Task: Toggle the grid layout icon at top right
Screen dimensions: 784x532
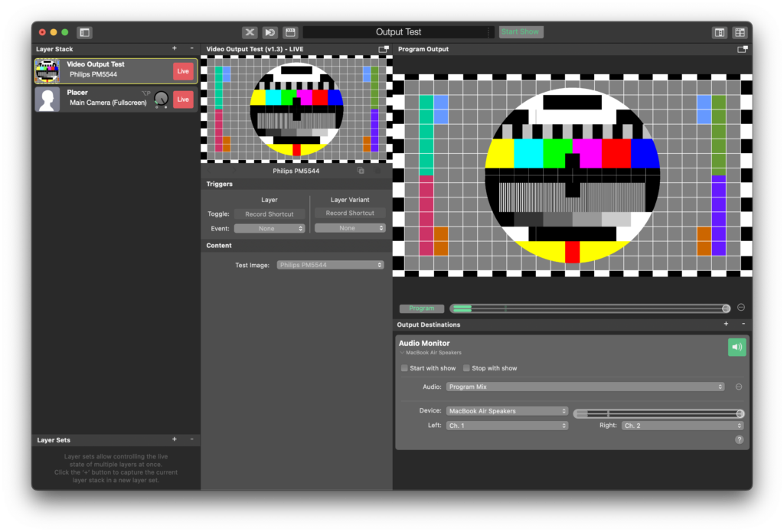Action: click(x=740, y=32)
